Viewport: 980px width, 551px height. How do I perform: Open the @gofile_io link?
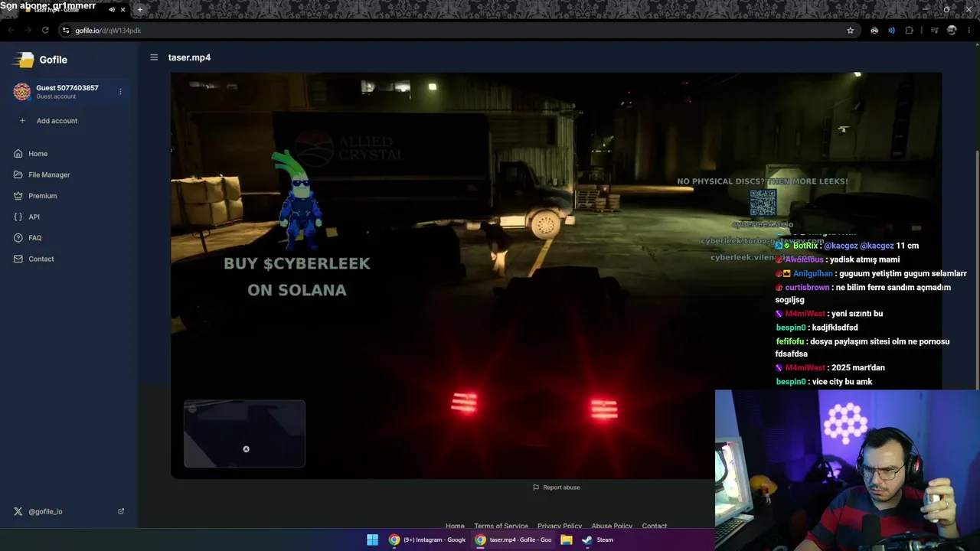click(45, 511)
